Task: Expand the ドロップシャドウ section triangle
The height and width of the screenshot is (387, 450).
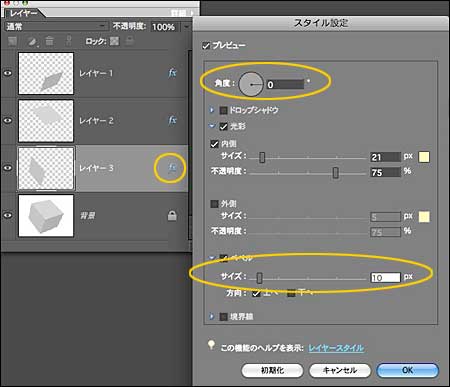Action: coord(212,110)
